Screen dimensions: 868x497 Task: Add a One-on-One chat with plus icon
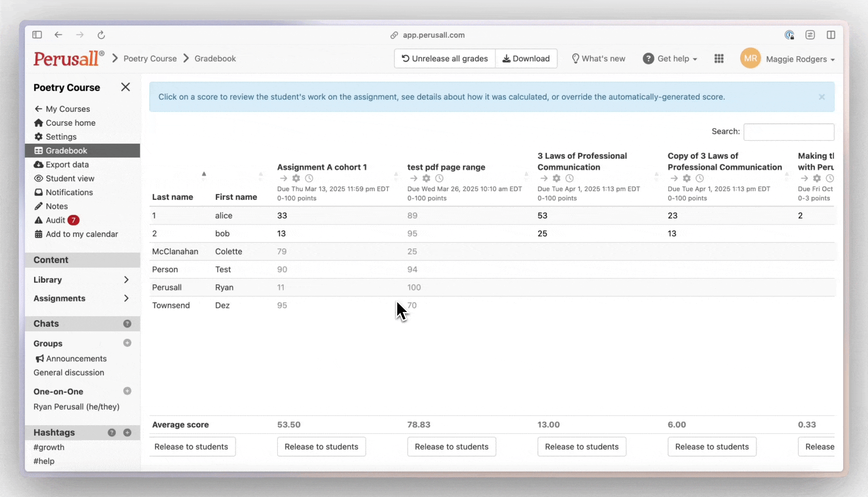click(x=127, y=391)
